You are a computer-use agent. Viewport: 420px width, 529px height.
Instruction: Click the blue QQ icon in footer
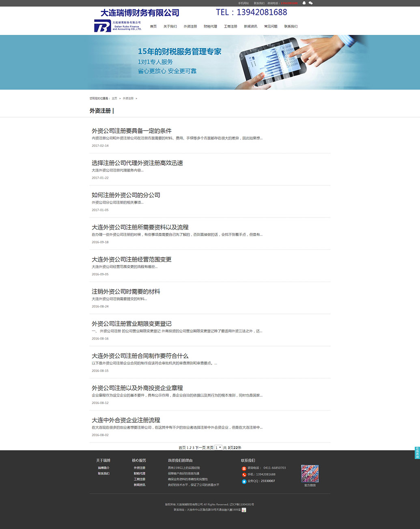point(244,482)
